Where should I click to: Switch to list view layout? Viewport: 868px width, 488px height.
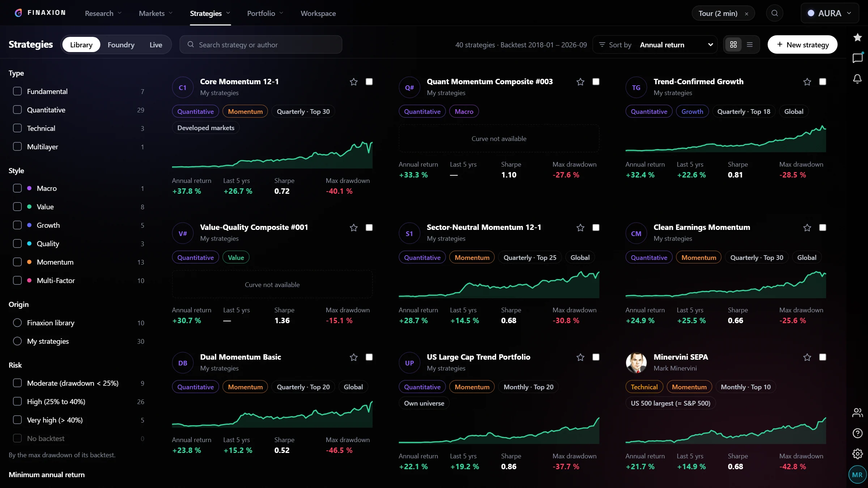[x=750, y=44]
